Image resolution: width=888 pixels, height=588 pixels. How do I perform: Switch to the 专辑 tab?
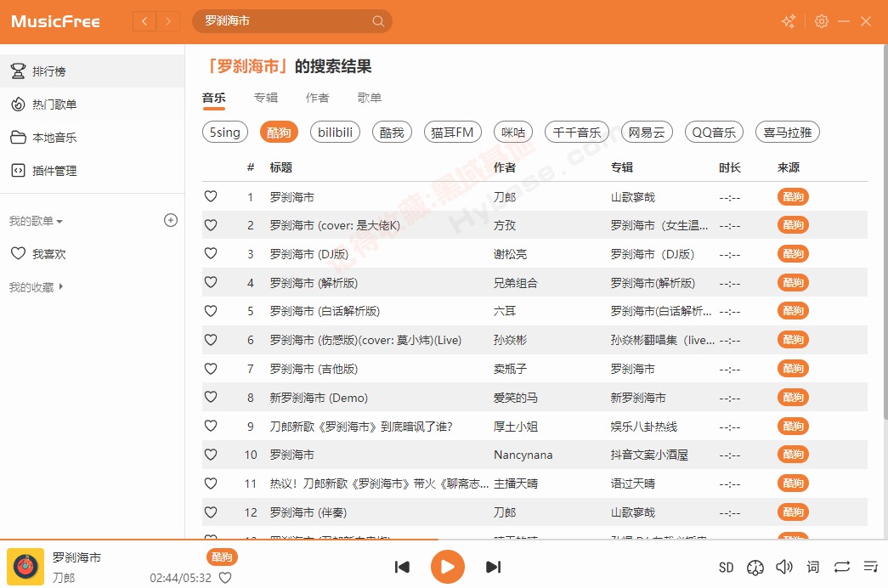(x=265, y=98)
